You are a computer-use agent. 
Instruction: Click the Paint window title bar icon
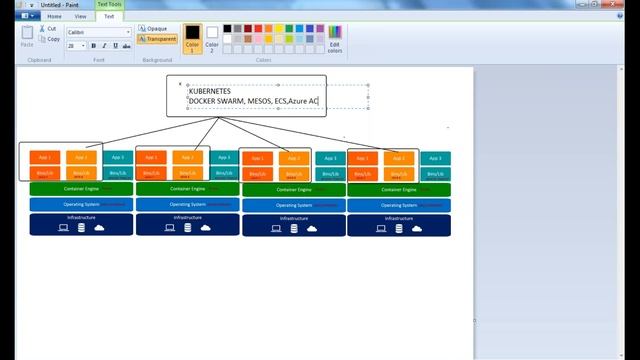coord(19,5)
